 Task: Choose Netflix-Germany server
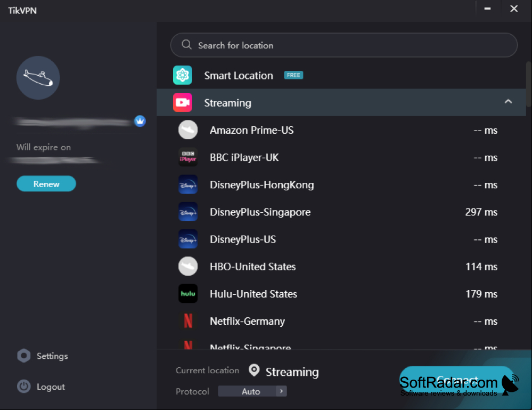tap(341, 321)
